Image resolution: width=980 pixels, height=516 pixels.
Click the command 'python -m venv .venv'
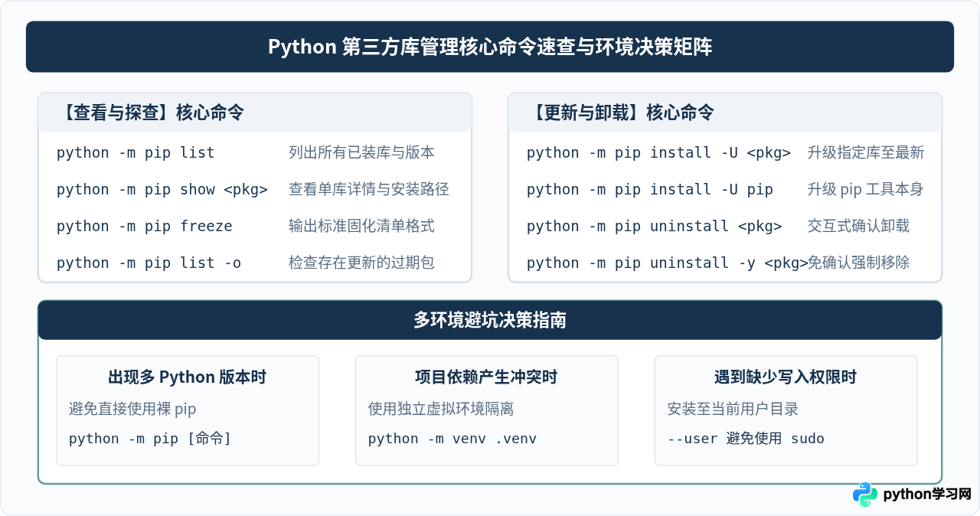point(452,439)
